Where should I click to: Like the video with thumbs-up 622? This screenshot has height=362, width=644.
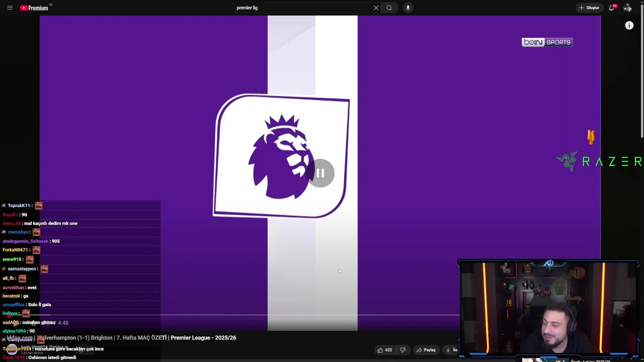pos(385,350)
